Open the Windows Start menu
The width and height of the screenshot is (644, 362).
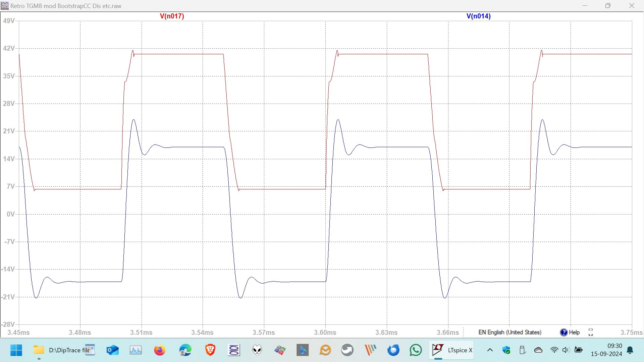(16, 350)
